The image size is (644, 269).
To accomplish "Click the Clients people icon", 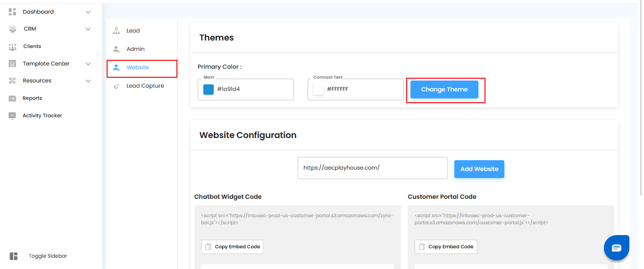I will (12, 47).
